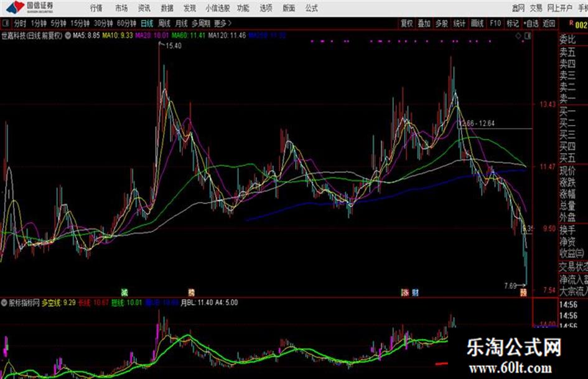
Task: Click the panel toggle icon beside diamond
Action: coord(528,36)
